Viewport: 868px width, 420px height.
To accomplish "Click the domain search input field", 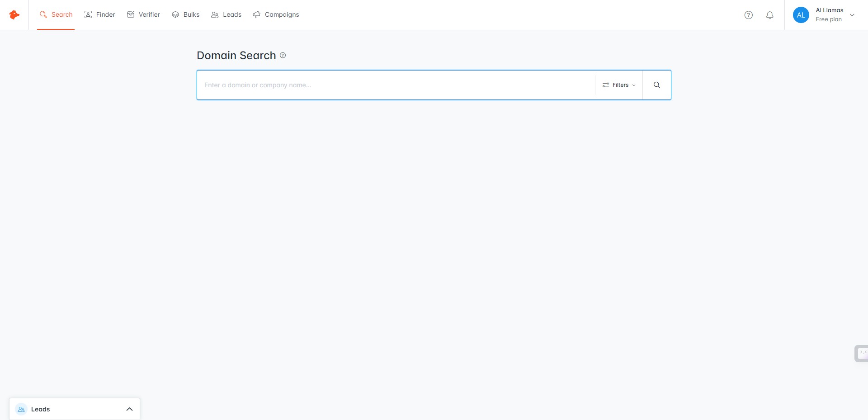I will [393, 85].
